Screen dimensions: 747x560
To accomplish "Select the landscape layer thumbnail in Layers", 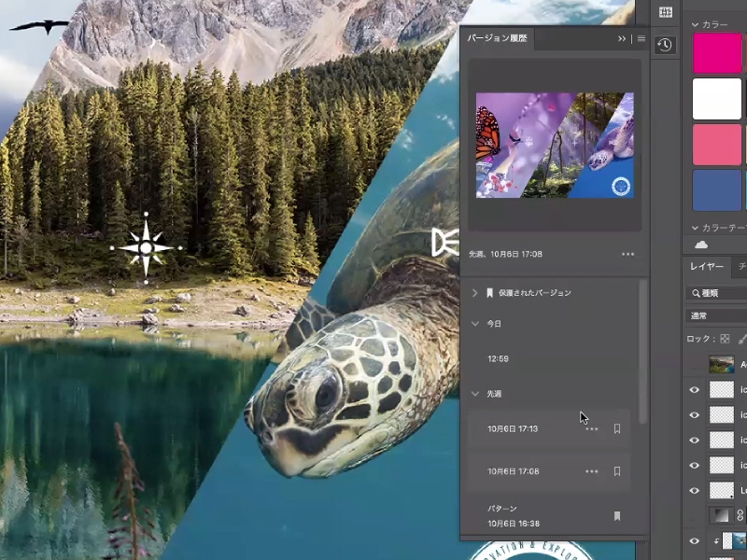I will click(722, 365).
